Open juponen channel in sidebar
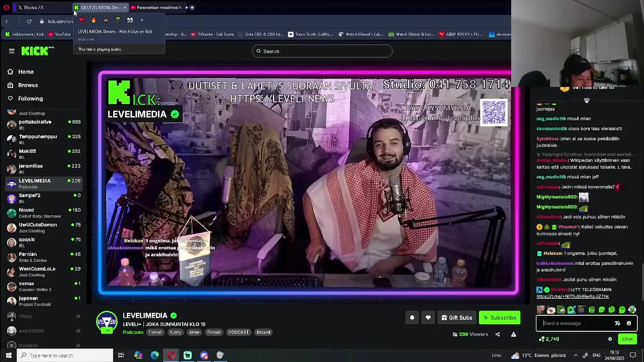 (44, 301)
